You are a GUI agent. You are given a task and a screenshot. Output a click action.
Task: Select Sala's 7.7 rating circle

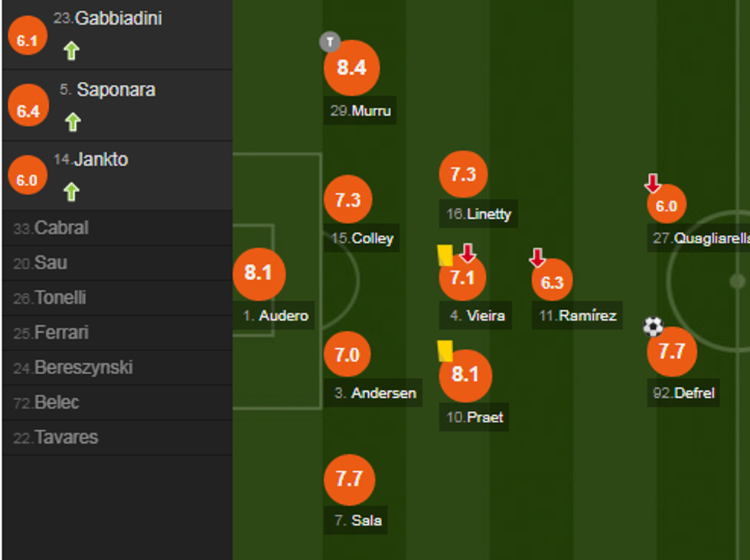point(349,480)
